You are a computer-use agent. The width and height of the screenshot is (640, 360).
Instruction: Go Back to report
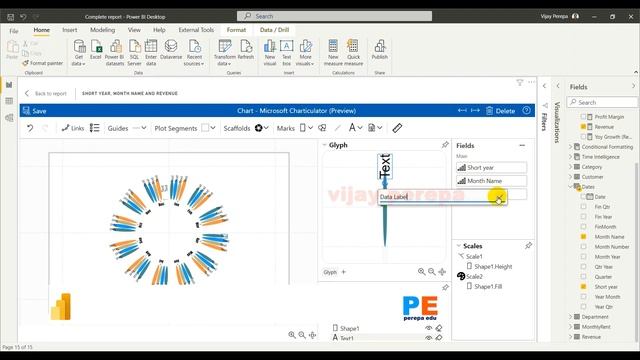pos(46,93)
